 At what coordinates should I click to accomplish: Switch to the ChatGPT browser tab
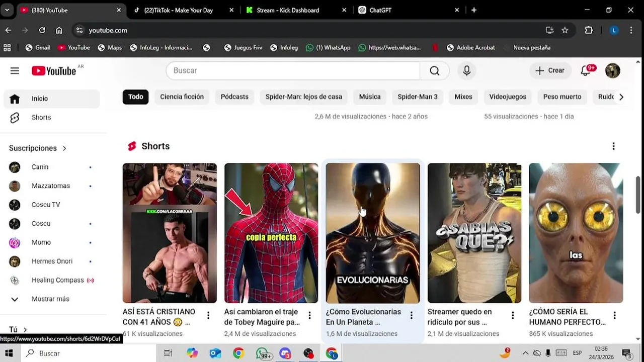point(409,10)
